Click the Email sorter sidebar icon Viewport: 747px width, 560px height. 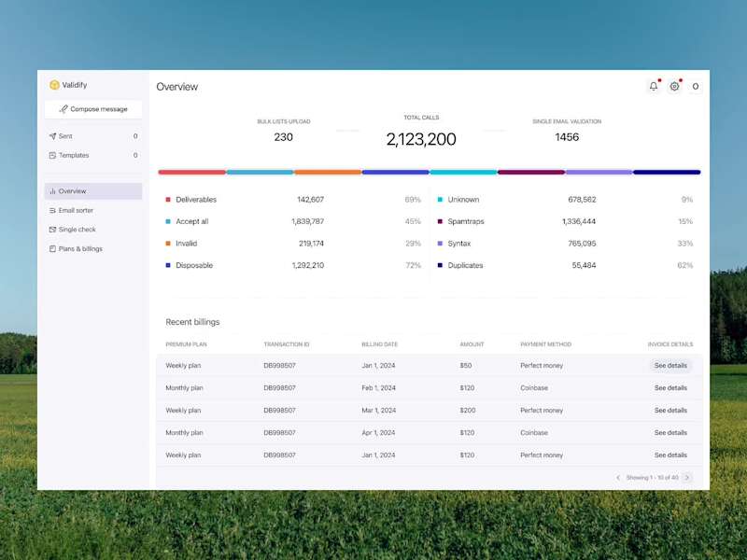pos(50,210)
